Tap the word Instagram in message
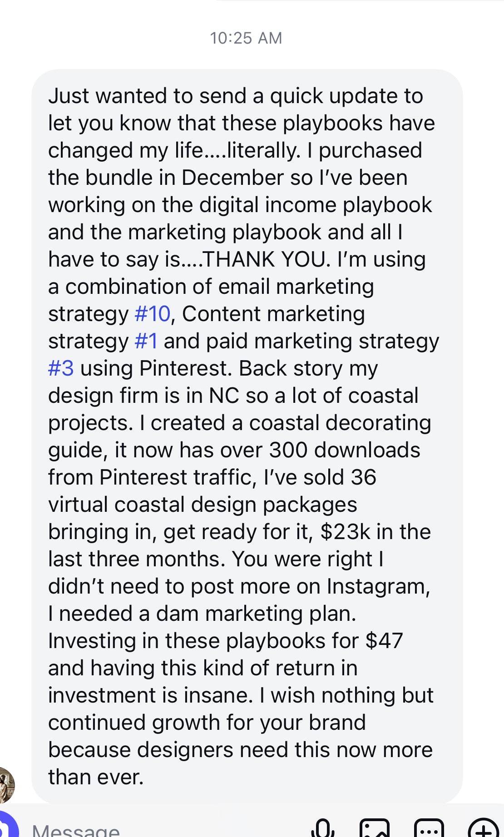504x837 pixels. click(x=378, y=586)
